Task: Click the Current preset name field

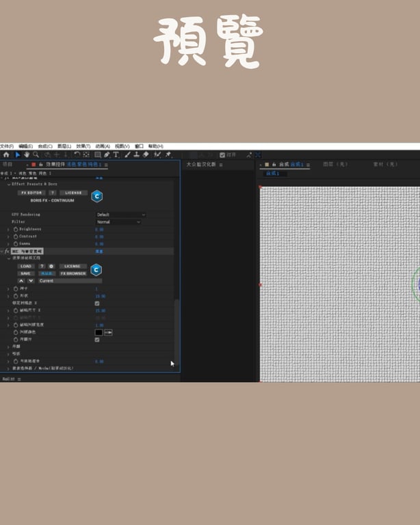Action: click(70, 280)
